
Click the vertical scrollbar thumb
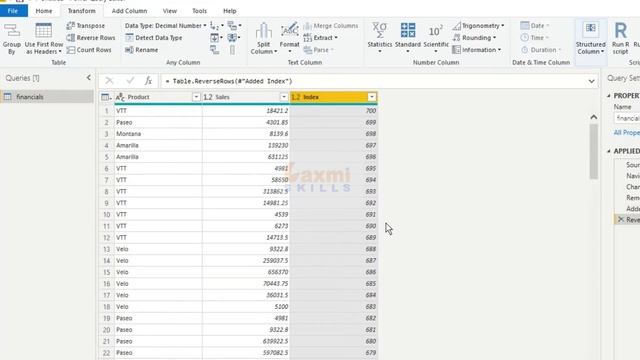593,151
